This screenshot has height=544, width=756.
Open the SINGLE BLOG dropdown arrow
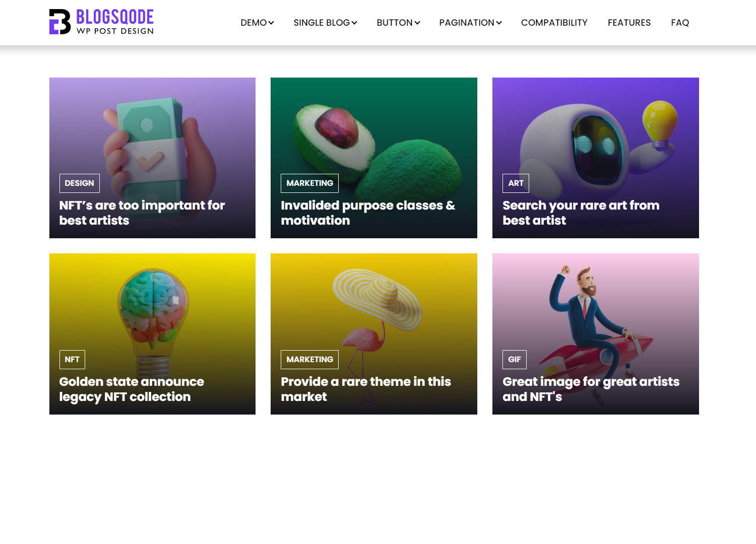[354, 23]
